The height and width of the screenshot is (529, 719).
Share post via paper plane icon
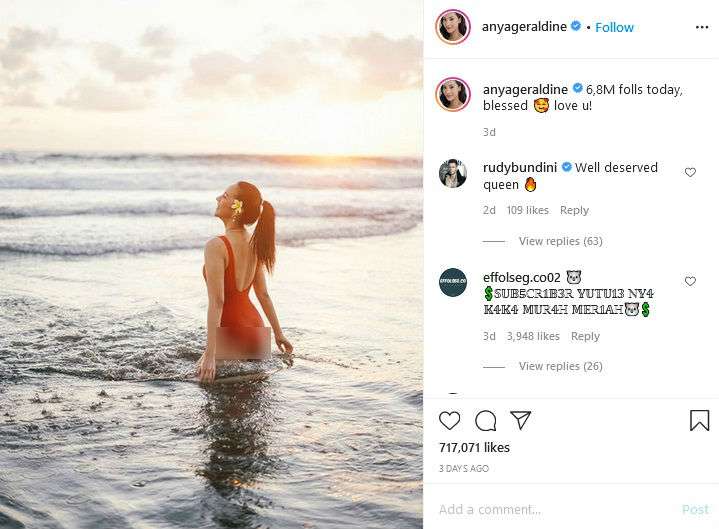(520, 420)
